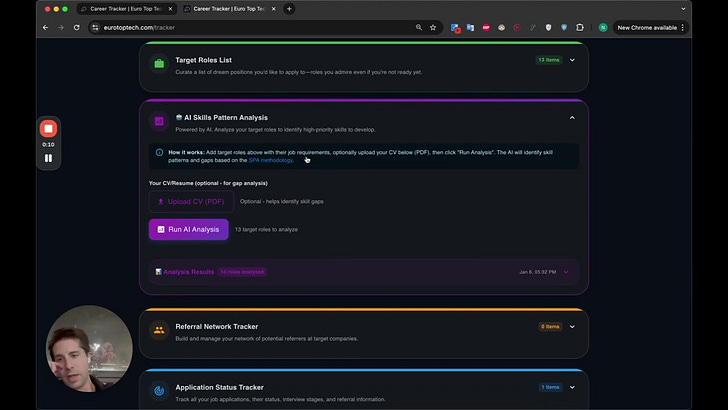Screen dimensions: 728x410
Task: Stop the screen recording with red button
Action: 48,129
